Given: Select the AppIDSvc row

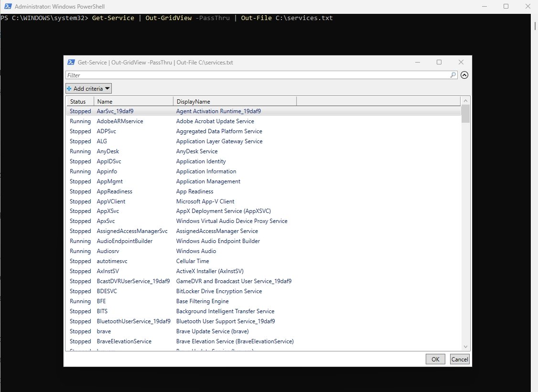Looking at the screenshot, I should coord(263,161).
